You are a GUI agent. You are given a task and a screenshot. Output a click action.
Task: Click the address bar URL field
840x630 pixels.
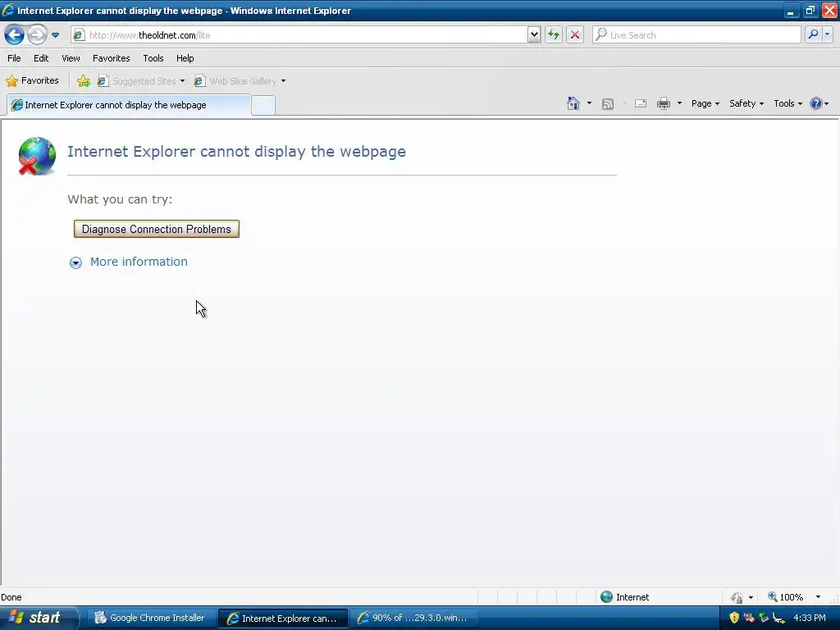(299, 35)
